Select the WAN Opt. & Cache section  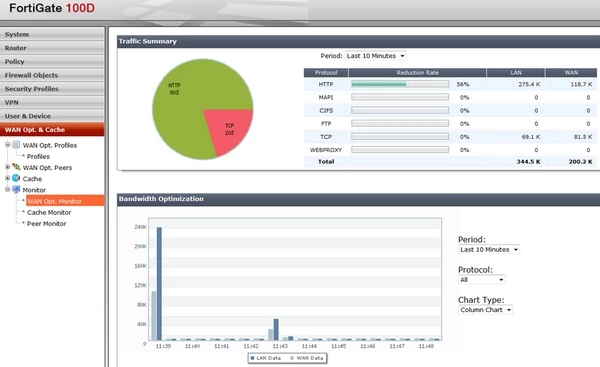click(52, 129)
